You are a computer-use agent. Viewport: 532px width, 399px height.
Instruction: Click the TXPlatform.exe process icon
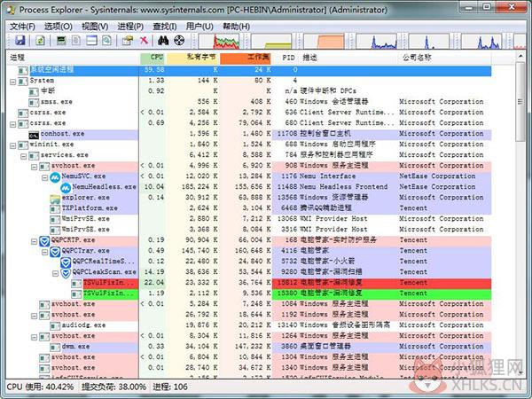click(55, 208)
